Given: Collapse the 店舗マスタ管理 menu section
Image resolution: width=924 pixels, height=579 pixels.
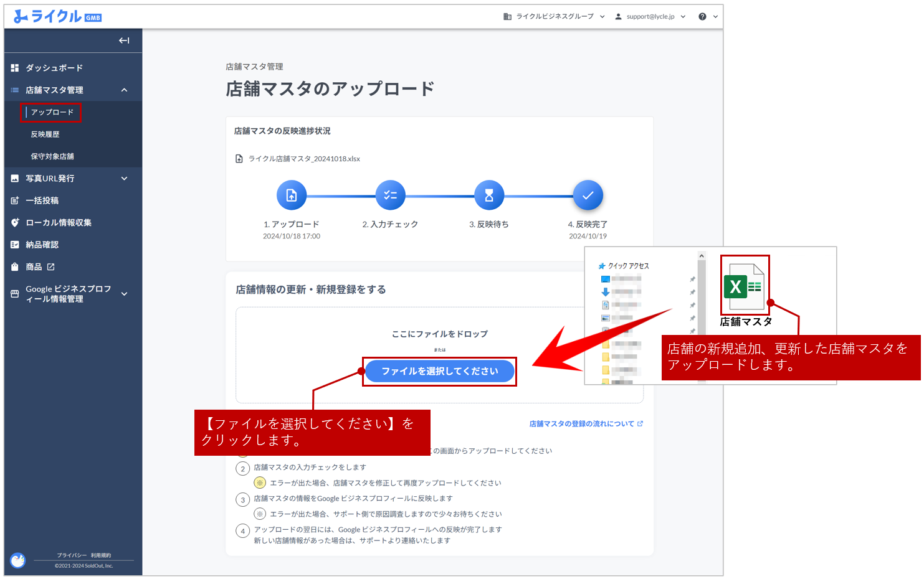Looking at the screenshot, I should coord(124,90).
